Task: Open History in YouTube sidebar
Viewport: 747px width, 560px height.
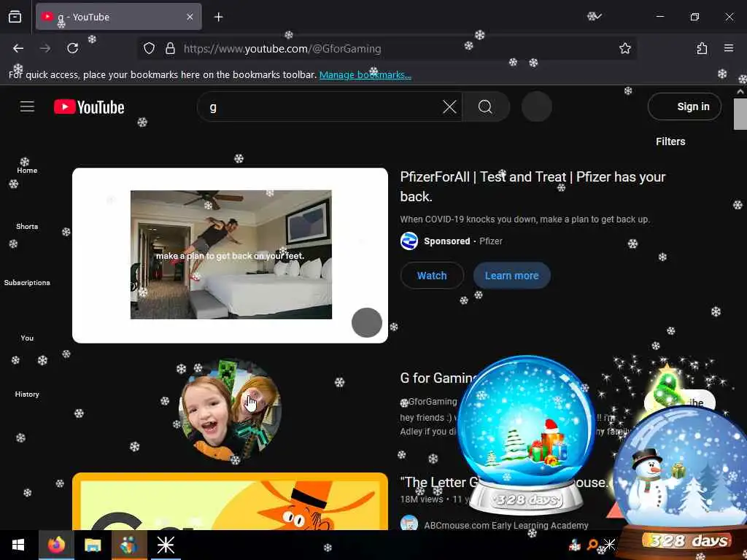Action: coord(27,389)
